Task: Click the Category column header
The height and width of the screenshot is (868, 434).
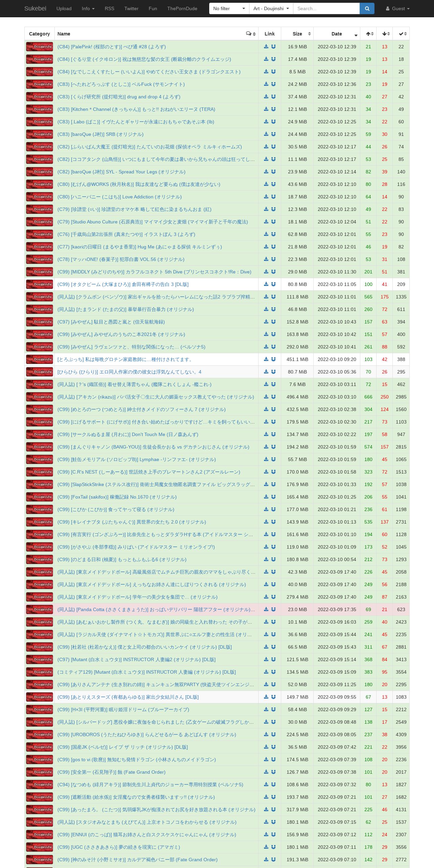Action: 40,34
